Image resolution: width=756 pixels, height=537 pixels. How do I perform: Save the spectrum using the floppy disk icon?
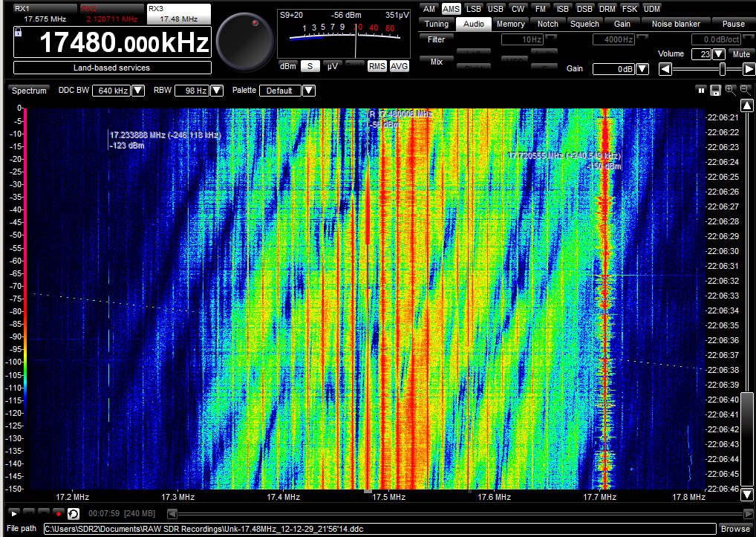coord(715,90)
